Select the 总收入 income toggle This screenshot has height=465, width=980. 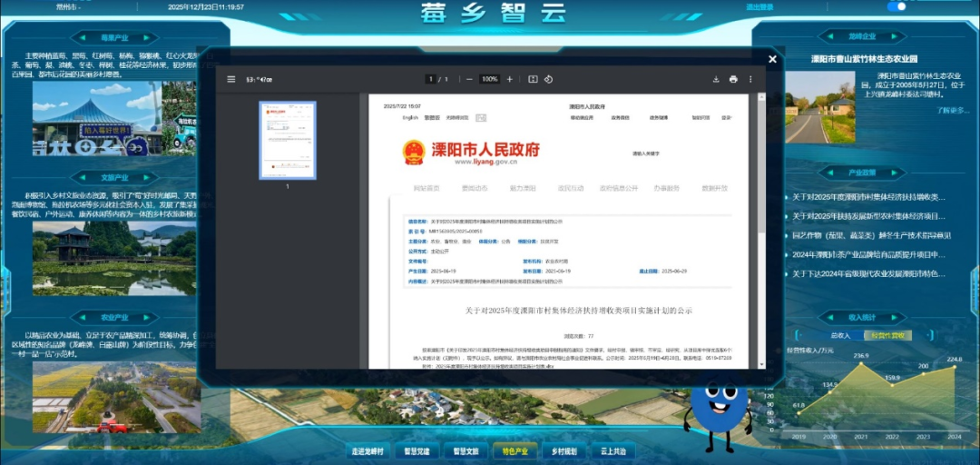(839, 335)
